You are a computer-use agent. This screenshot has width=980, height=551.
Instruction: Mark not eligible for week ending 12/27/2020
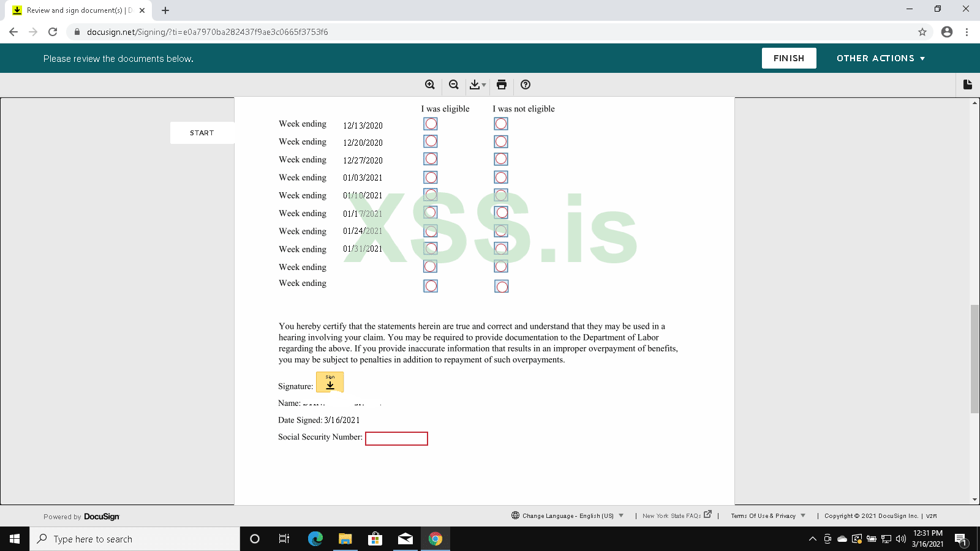pyautogui.click(x=501, y=159)
